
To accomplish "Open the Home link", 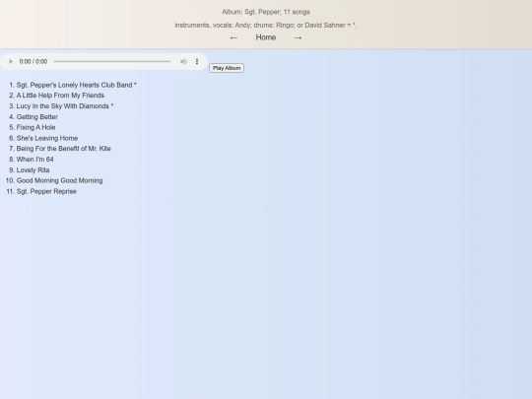I will 266,37.
